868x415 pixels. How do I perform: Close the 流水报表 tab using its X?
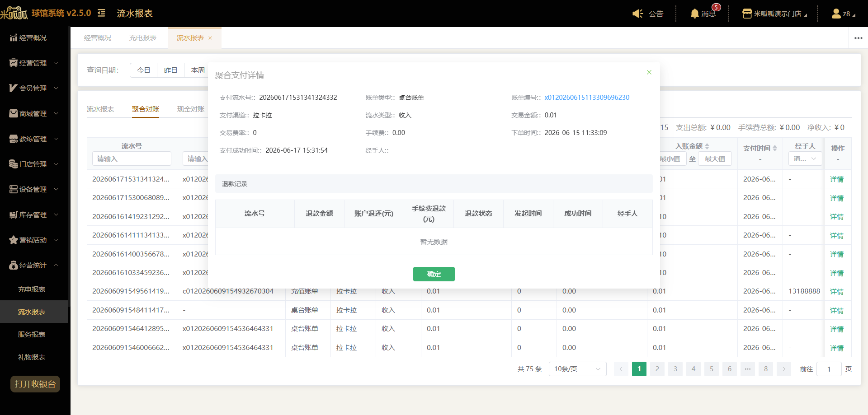210,38
